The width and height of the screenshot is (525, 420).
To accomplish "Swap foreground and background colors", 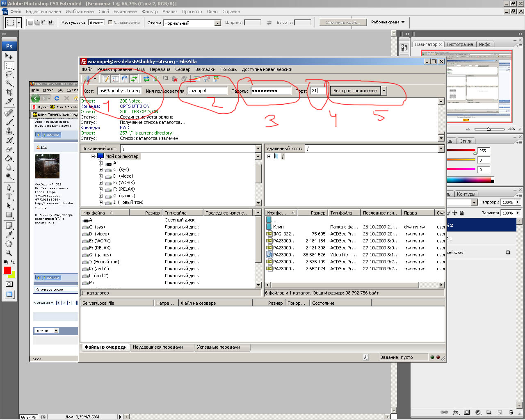I will (13, 262).
